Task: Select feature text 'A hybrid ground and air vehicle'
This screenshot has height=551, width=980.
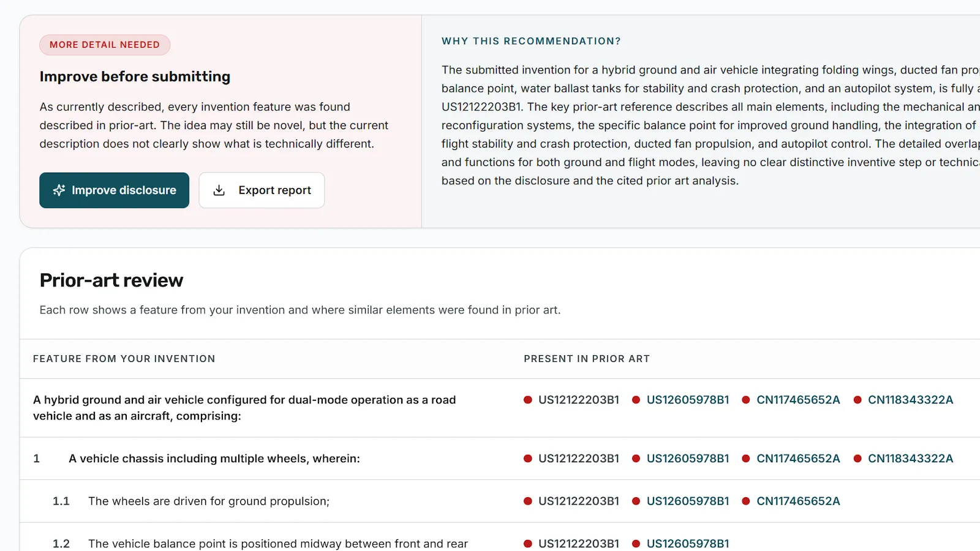Action: point(244,408)
